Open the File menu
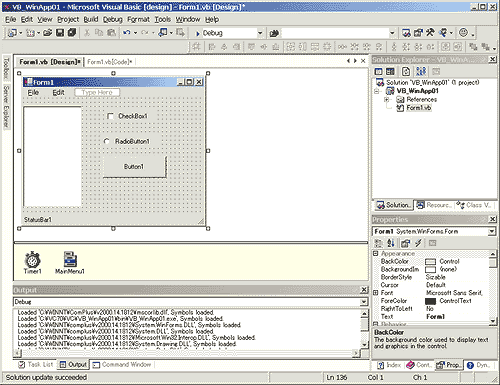Viewport: 500px width, 385px height. coord(11,20)
